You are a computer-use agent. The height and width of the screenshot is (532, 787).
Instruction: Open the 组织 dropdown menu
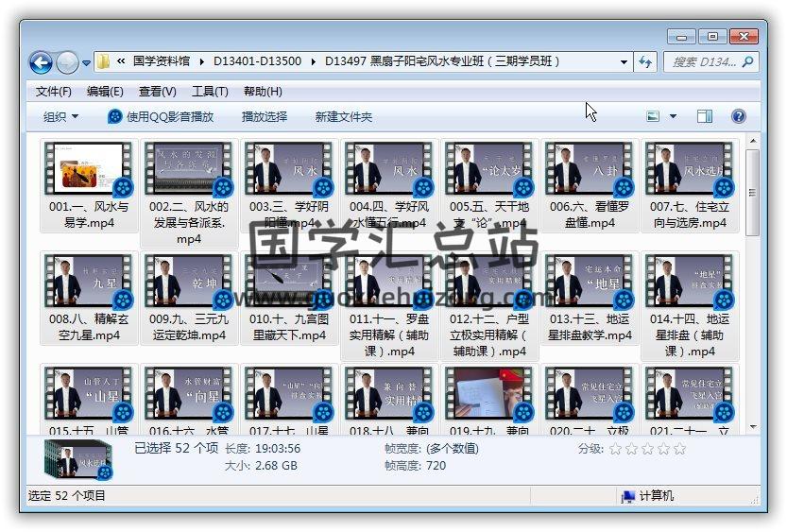60,117
